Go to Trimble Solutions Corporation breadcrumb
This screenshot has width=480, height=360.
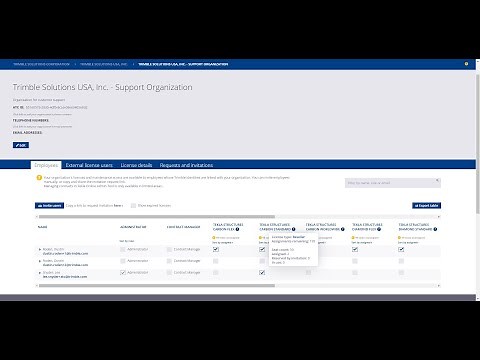41,64
